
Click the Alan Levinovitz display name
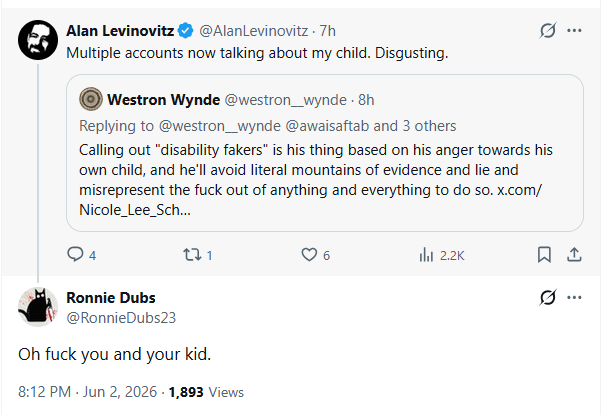pyautogui.click(x=120, y=31)
